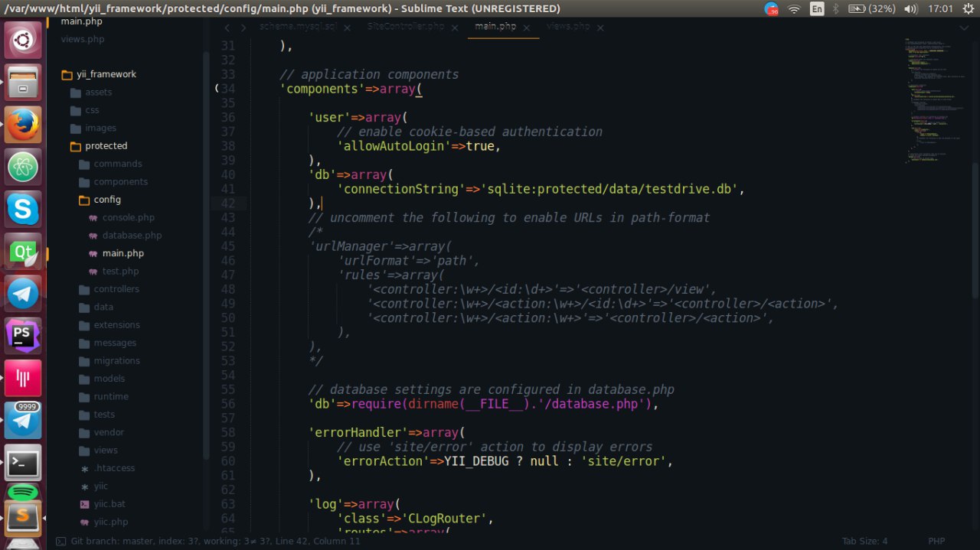
Task: Close the main.php tab
Action: (x=528, y=27)
